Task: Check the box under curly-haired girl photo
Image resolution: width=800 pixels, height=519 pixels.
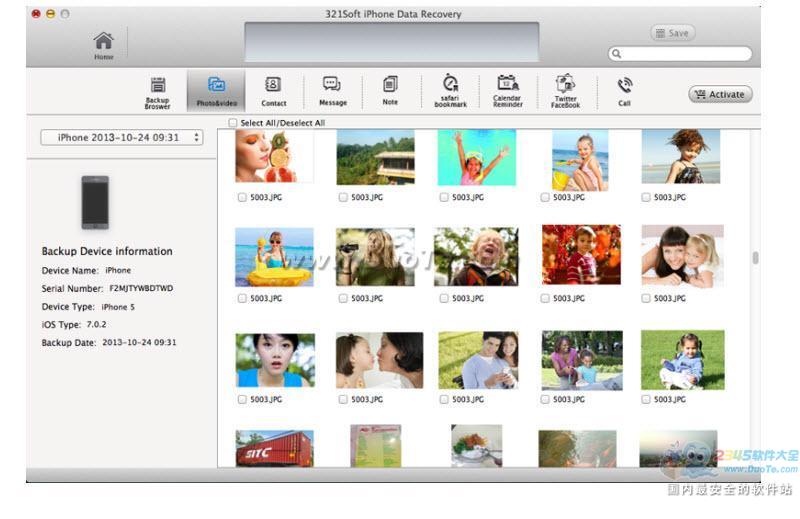Action: (x=646, y=197)
